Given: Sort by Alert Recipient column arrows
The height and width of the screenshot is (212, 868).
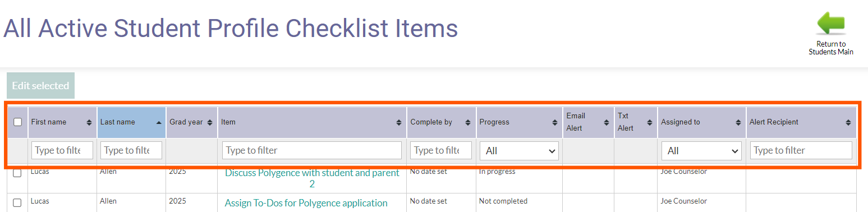Looking at the screenshot, I should coord(848,122).
